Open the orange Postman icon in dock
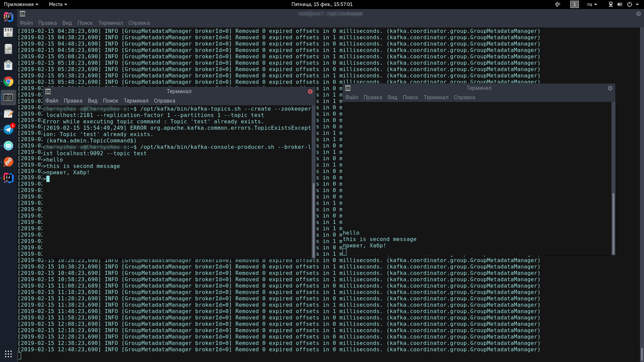The height and width of the screenshot is (362, 644). (8, 162)
